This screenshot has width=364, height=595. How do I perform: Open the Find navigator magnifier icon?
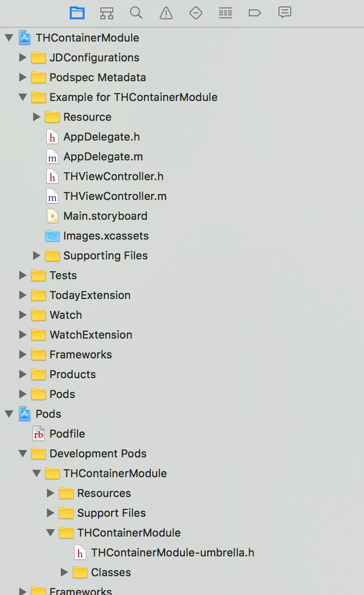pos(136,13)
